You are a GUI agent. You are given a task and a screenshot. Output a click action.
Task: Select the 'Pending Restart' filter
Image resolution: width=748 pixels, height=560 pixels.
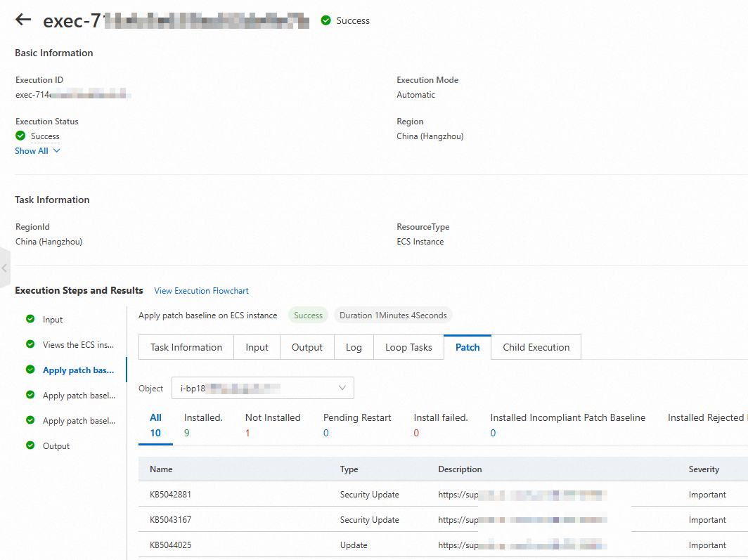click(357, 424)
